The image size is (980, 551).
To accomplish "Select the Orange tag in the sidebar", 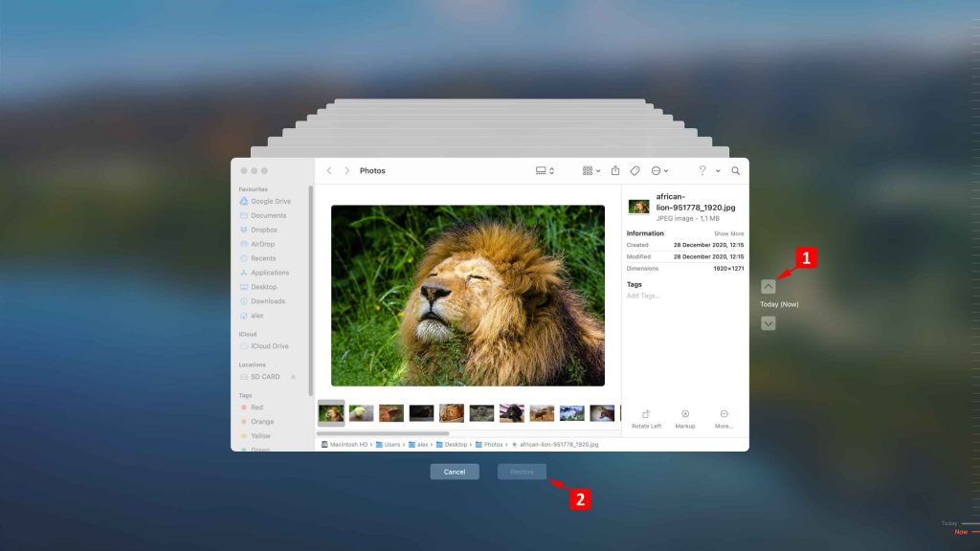I will coord(257,422).
